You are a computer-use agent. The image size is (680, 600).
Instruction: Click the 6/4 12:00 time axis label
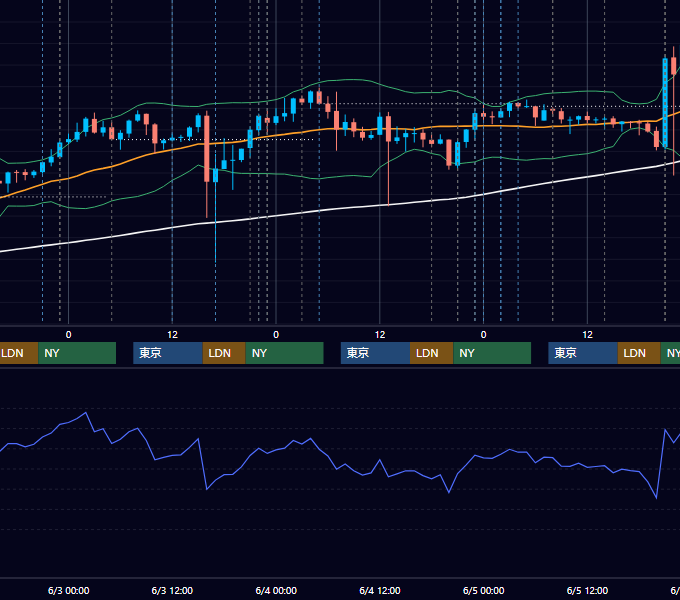[380, 590]
